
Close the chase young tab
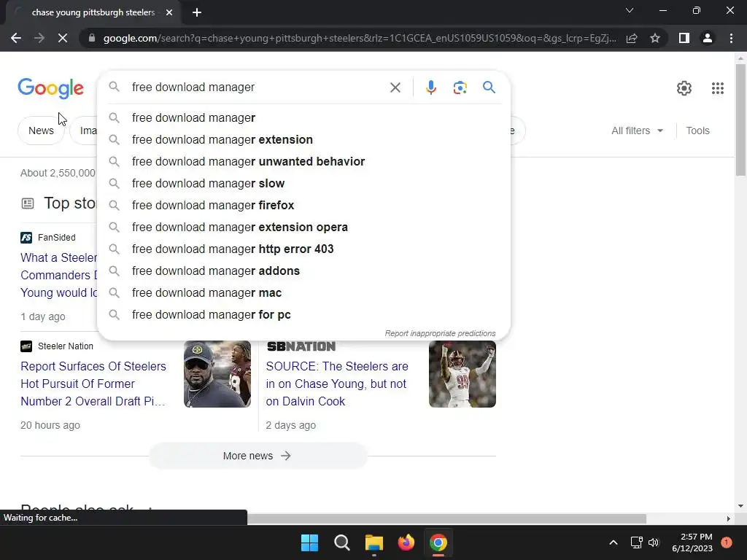pos(169,12)
